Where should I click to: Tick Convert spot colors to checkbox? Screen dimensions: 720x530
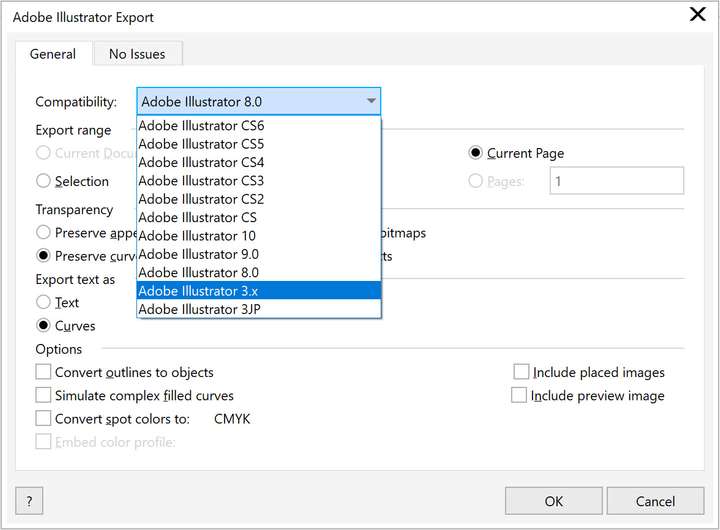click(43, 419)
